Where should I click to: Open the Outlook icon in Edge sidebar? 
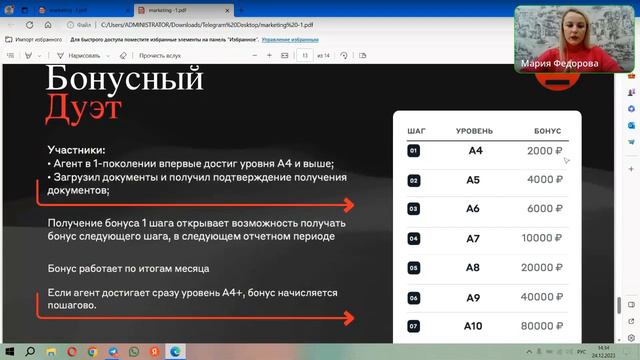click(631, 125)
